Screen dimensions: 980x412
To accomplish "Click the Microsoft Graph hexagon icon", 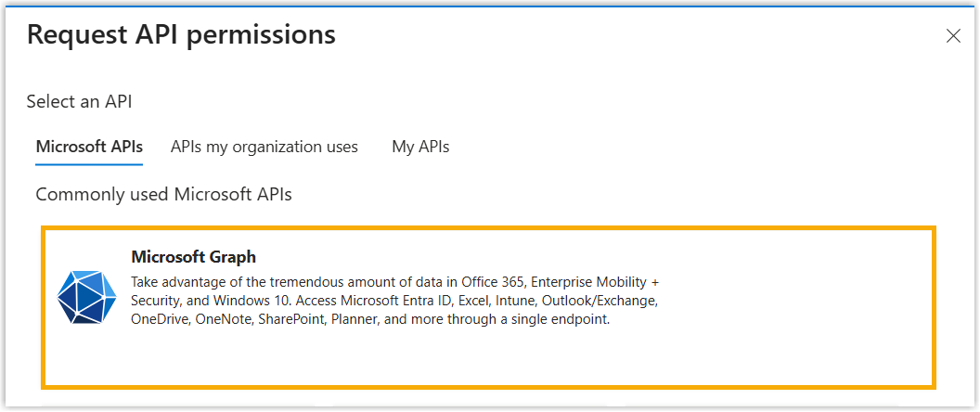I will click(86, 297).
